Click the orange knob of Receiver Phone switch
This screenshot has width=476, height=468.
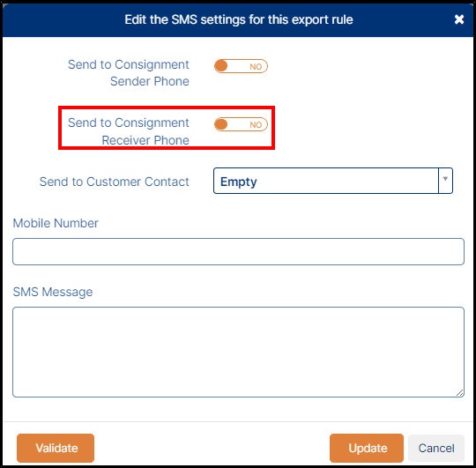[x=221, y=124]
